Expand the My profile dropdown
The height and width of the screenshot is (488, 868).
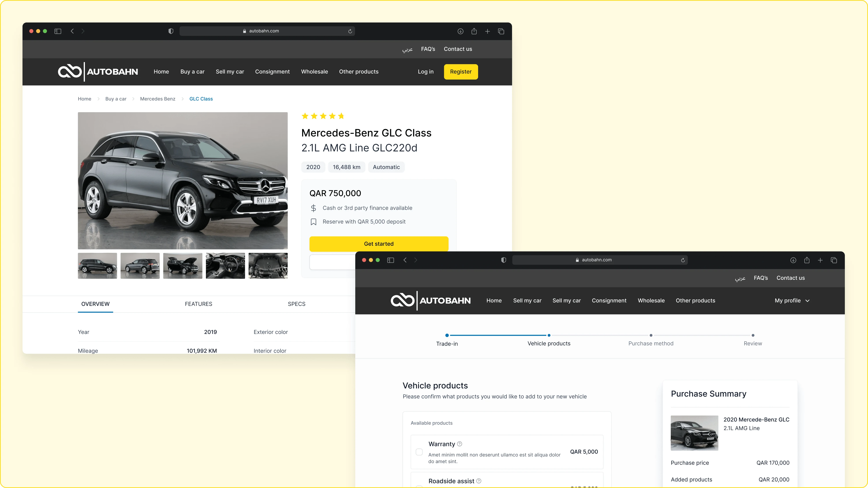tap(792, 300)
